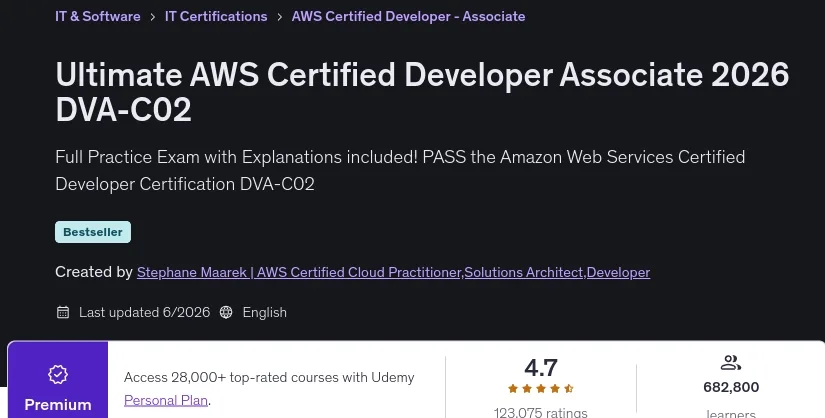The height and width of the screenshot is (418, 825).
Task: Click the Bestseller badge
Action: [93, 232]
